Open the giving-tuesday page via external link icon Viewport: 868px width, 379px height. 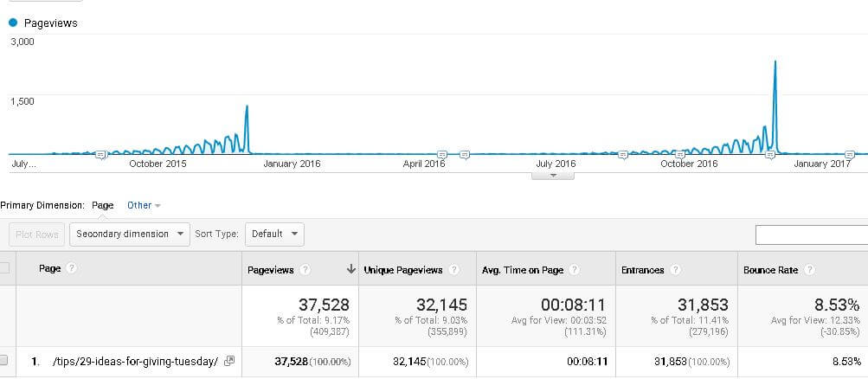228,361
